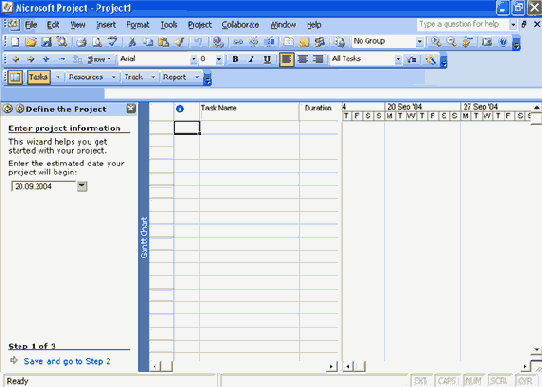Image resolution: width=542 pixels, height=387 pixels.
Task: Open the font size dropdown
Action: (x=219, y=59)
